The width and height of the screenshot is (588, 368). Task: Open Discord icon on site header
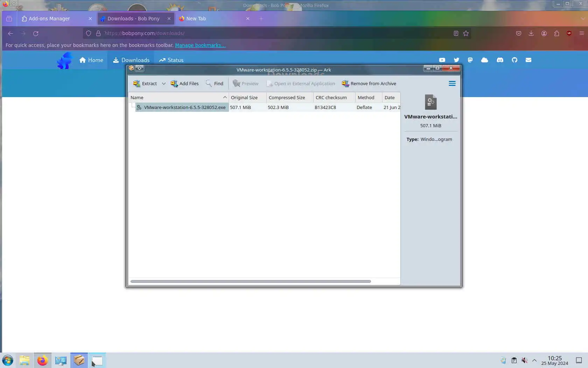[x=500, y=60]
